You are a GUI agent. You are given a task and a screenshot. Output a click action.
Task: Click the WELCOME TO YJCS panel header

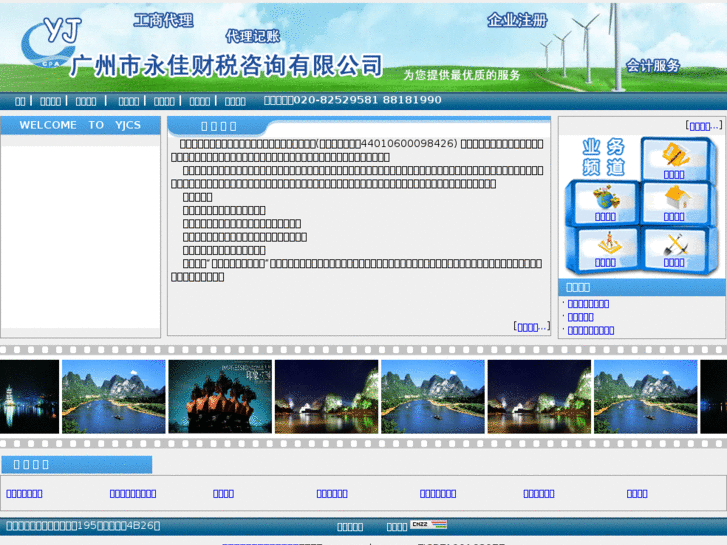[80, 125]
